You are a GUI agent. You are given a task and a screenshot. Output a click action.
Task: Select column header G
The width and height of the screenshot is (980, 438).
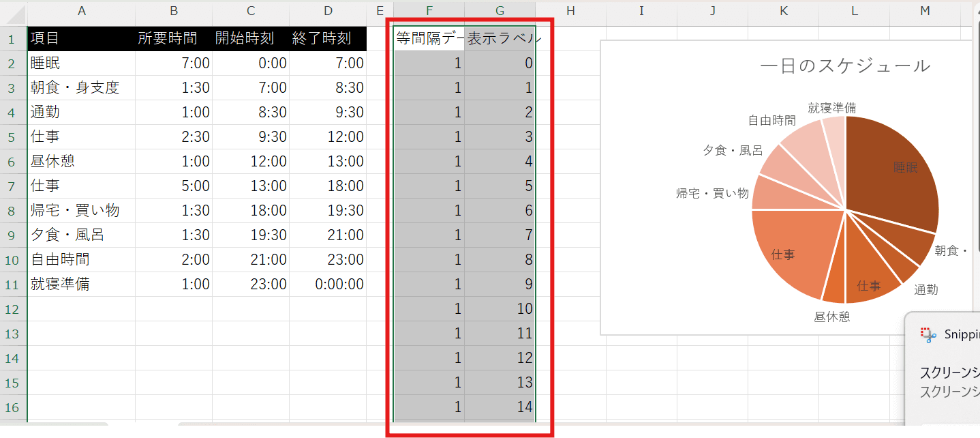point(500,10)
